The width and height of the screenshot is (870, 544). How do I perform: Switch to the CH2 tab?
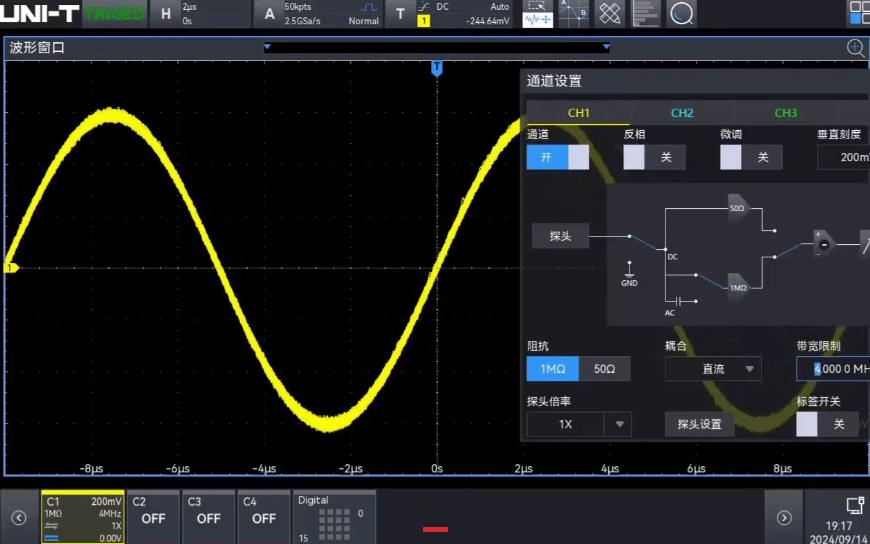[x=682, y=113]
